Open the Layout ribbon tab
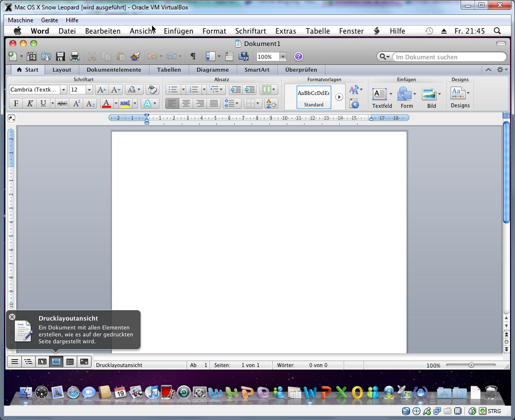The height and width of the screenshot is (420, 515). click(x=62, y=70)
